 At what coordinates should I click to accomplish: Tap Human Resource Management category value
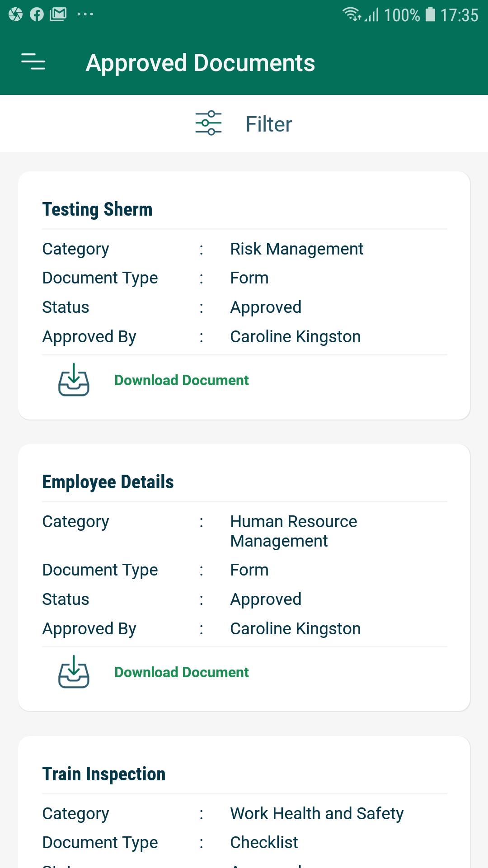click(293, 531)
